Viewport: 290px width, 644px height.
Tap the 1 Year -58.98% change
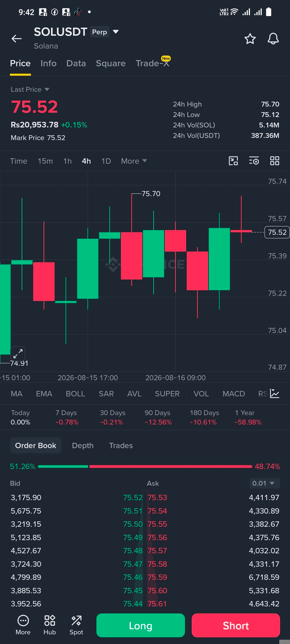click(x=248, y=417)
